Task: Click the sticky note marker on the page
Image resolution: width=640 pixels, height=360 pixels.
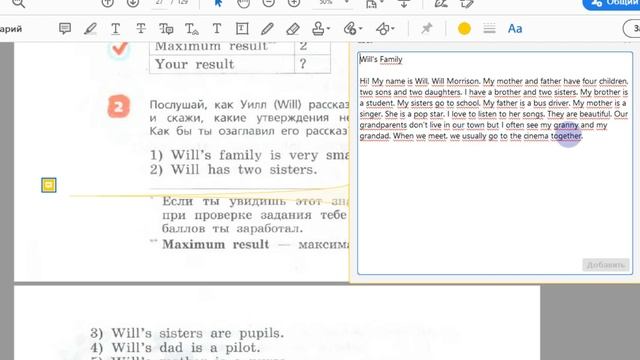Action: 49,185
